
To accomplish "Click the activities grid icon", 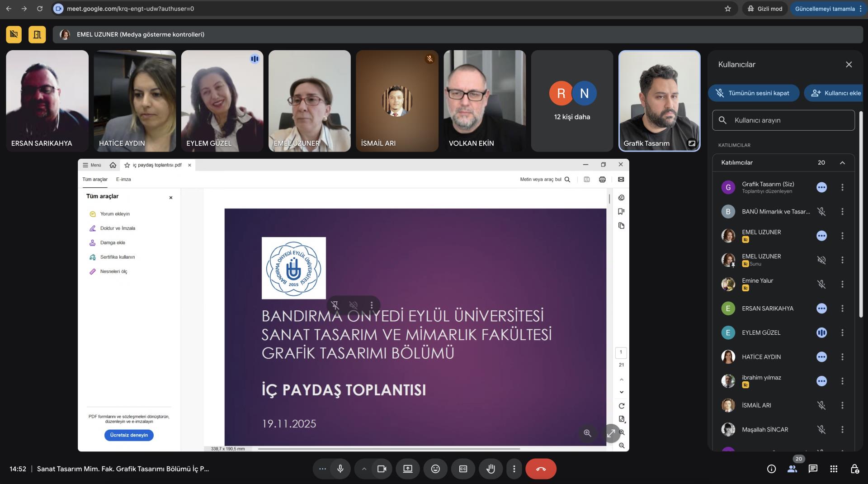I will (834, 469).
